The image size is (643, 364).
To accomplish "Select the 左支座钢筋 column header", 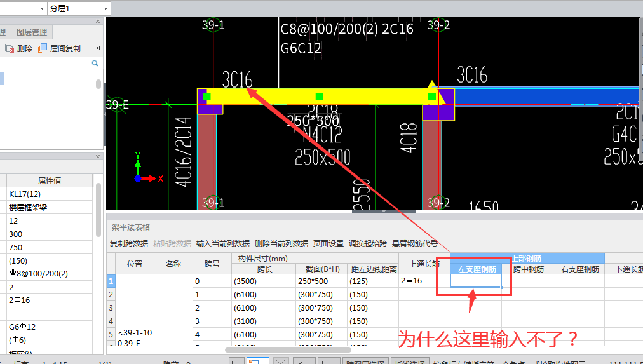I will click(476, 269).
